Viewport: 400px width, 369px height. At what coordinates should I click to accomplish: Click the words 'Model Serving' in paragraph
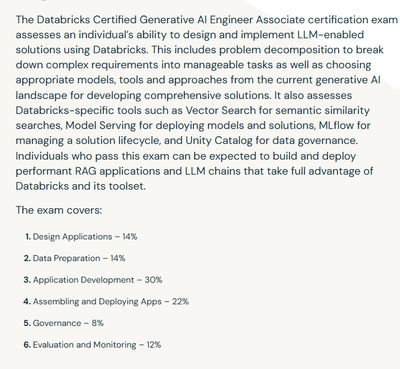pyautogui.click(x=101, y=125)
